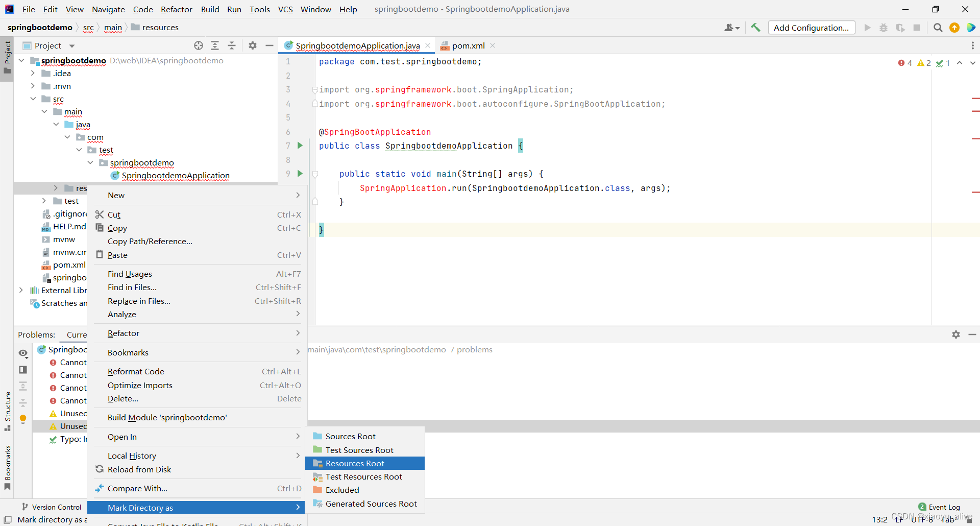Toggle the eye view options in Problems
Screen dimensions: 980x526
23,353
